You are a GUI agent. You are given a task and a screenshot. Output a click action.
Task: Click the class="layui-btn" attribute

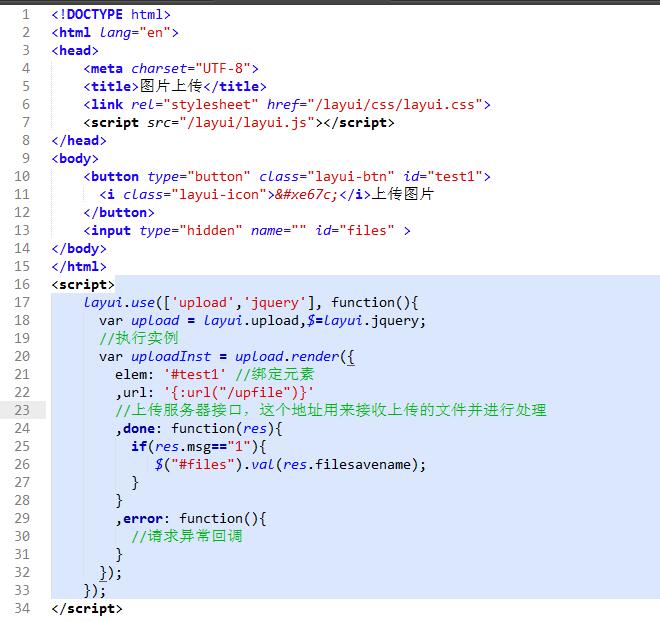pyautogui.click(x=327, y=176)
